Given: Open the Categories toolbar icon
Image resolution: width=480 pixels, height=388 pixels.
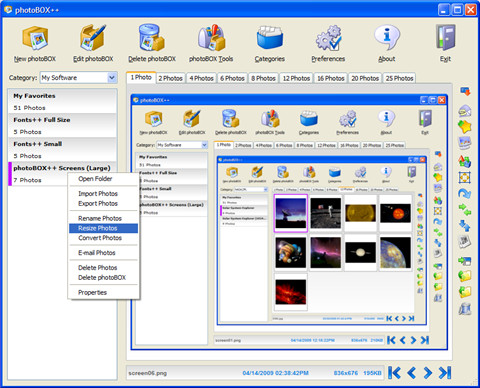Looking at the screenshot, I should (270, 38).
